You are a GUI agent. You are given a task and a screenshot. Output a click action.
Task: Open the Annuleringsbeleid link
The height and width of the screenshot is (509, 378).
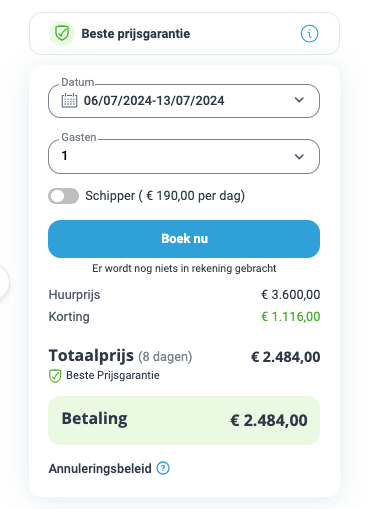100,469
